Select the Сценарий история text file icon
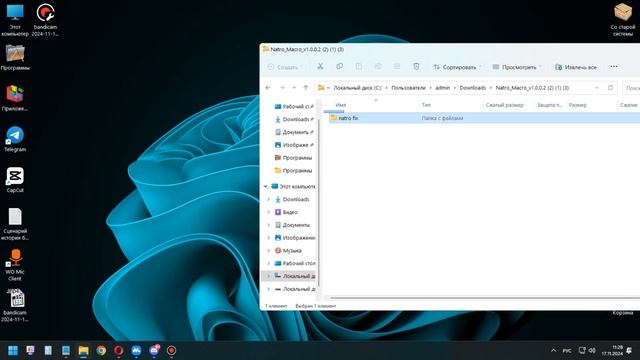 pos(15,224)
